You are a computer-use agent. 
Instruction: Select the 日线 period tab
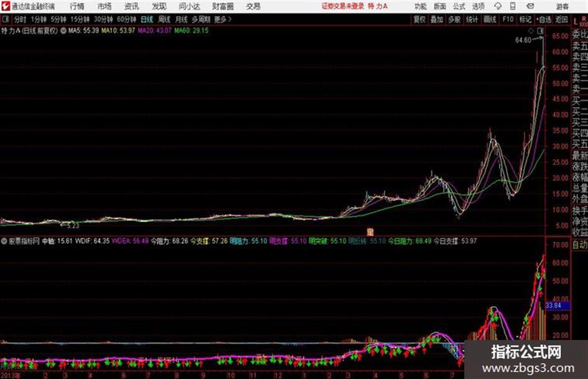[147, 19]
